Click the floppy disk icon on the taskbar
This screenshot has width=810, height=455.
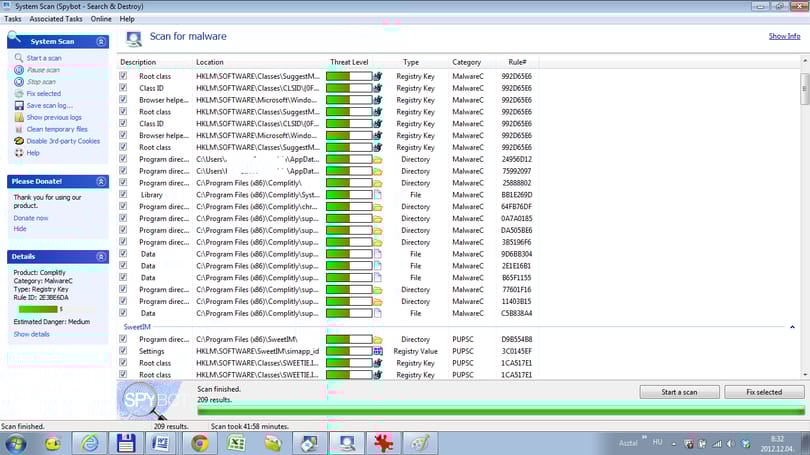126,444
